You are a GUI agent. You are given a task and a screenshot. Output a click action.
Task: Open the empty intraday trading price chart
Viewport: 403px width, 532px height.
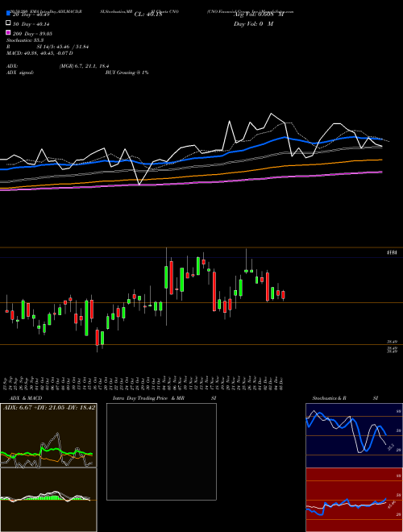pyautogui.click(x=161, y=451)
